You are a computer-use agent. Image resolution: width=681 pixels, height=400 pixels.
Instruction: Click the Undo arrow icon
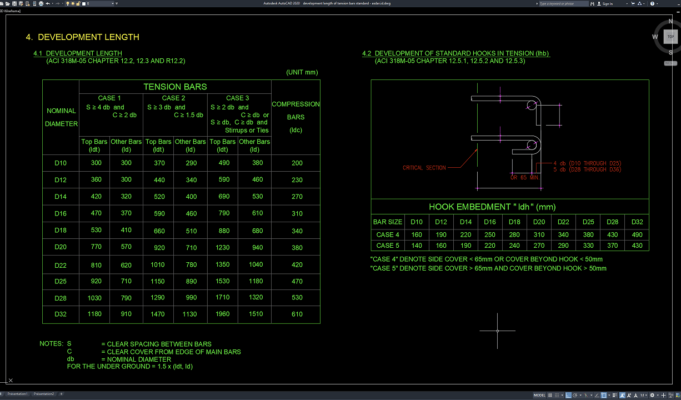coord(48,3)
